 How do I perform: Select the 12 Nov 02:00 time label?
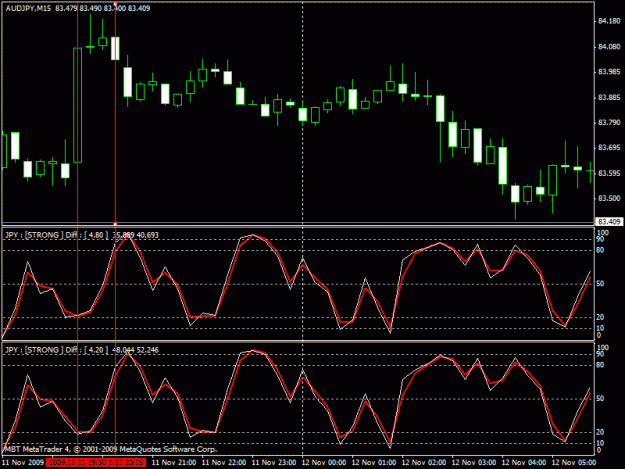[x=424, y=463]
